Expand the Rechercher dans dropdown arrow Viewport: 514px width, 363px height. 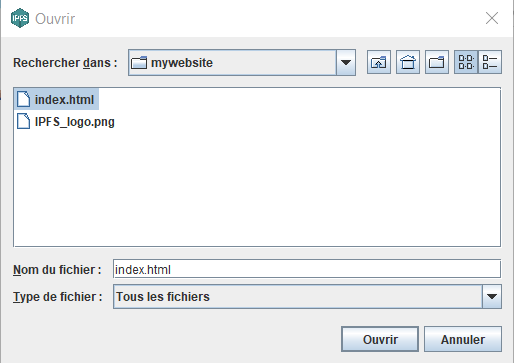346,62
